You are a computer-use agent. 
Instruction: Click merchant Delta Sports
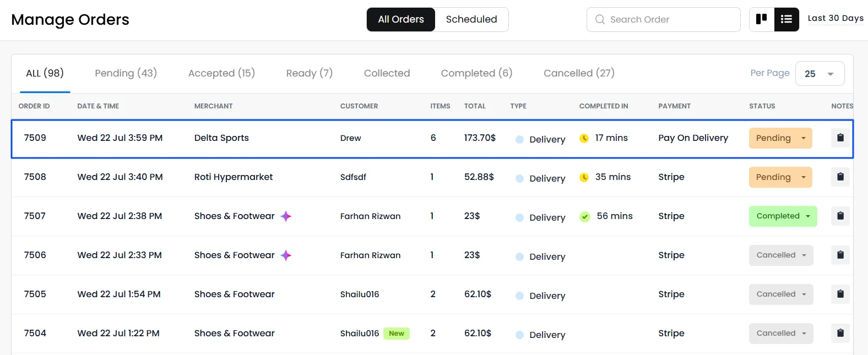[221, 138]
